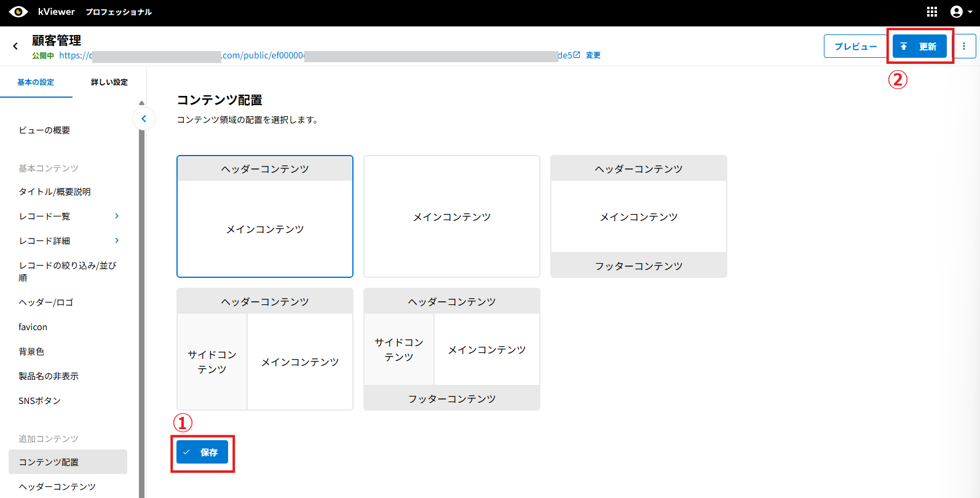Go back using the left arrow

point(15,46)
